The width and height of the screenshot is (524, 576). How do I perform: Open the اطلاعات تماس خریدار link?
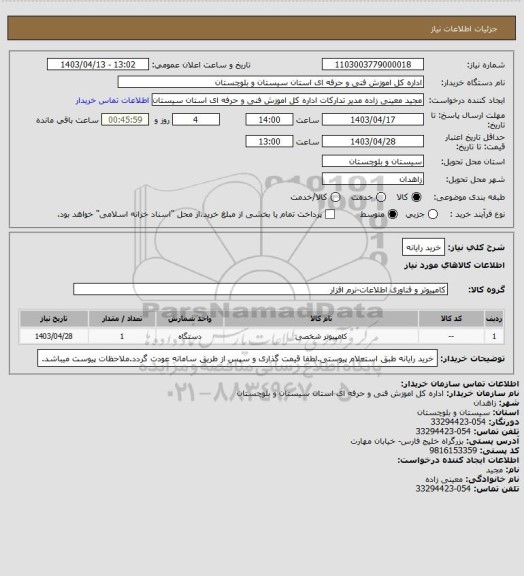[112, 100]
